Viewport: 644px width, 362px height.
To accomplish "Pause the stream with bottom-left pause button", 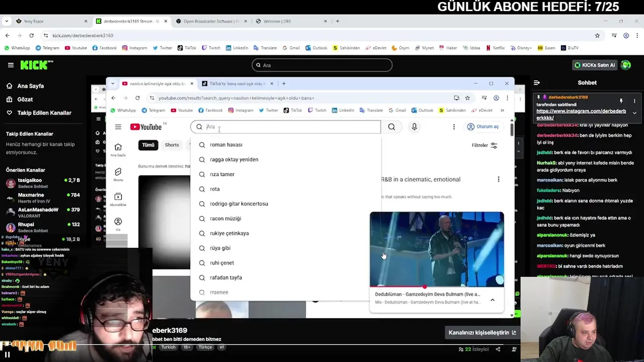I will point(8,354).
